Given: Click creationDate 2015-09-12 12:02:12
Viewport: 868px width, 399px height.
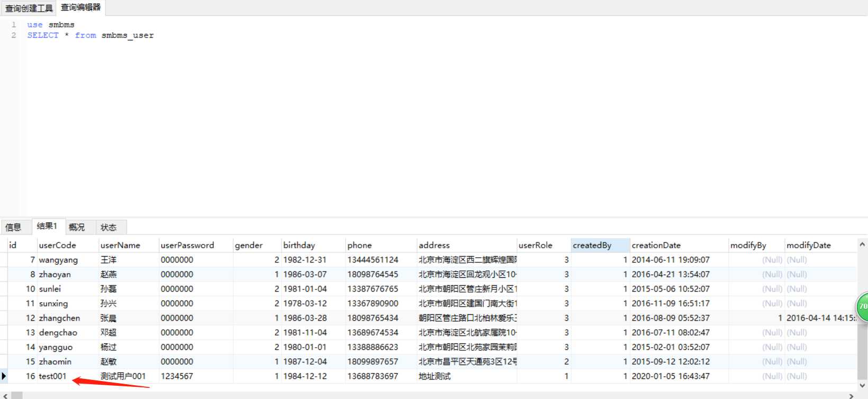Looking at the screenshot, I should pyautogui.click(x=679, y=361).
